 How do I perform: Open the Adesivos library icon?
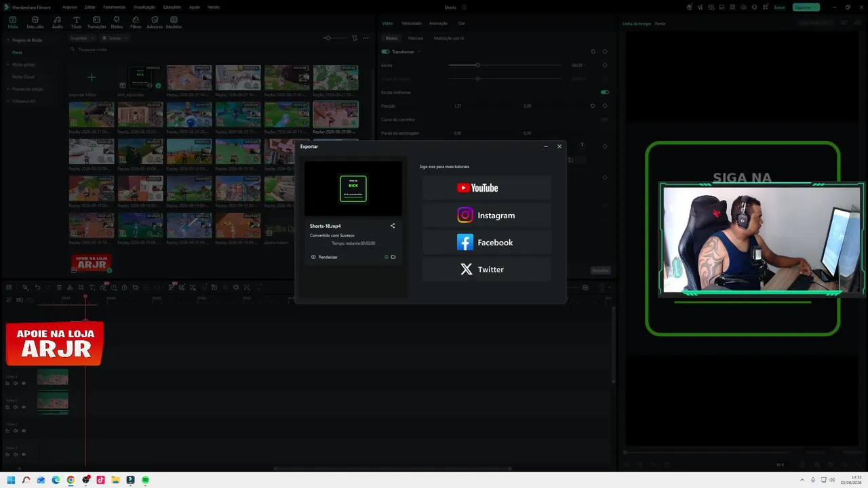coord(155,22)
